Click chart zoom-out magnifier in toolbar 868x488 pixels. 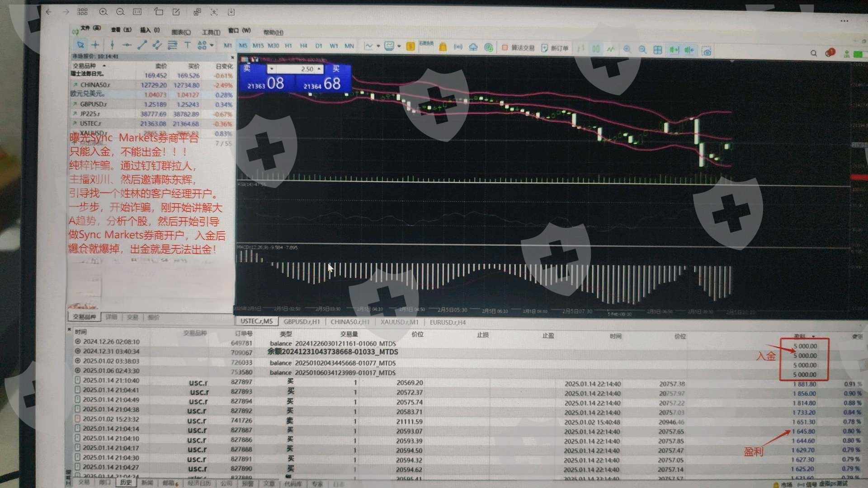642,49
